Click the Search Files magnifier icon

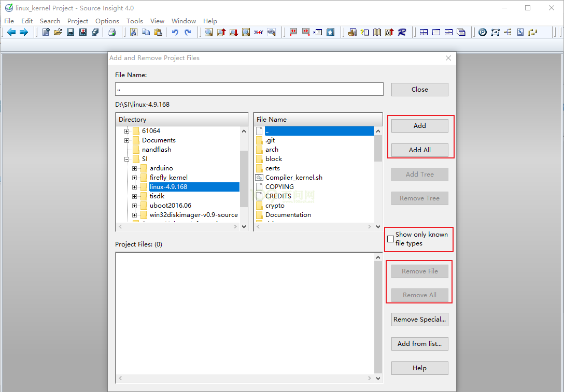[x=246, y=32]
